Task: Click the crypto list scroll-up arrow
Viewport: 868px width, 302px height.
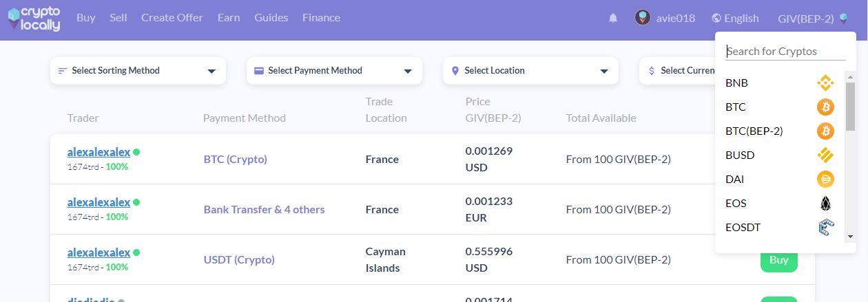Action: 850,77
